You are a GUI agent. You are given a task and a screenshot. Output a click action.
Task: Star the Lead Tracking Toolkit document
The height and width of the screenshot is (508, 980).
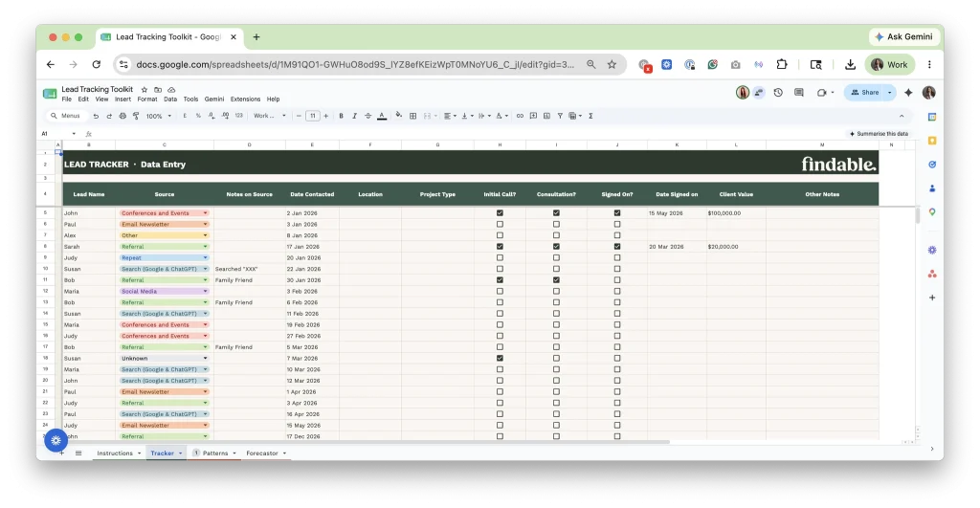[145, 89]
